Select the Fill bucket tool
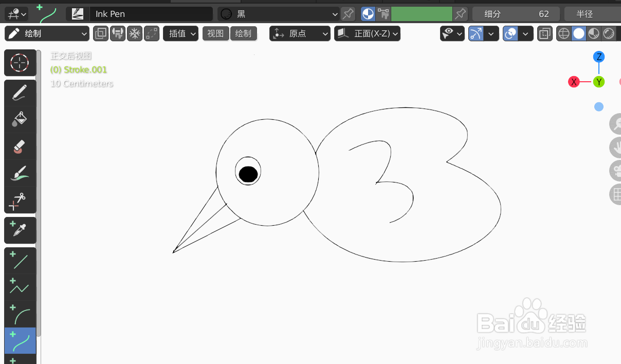Viewport: 621px width, 364px height. click(20, 119)
